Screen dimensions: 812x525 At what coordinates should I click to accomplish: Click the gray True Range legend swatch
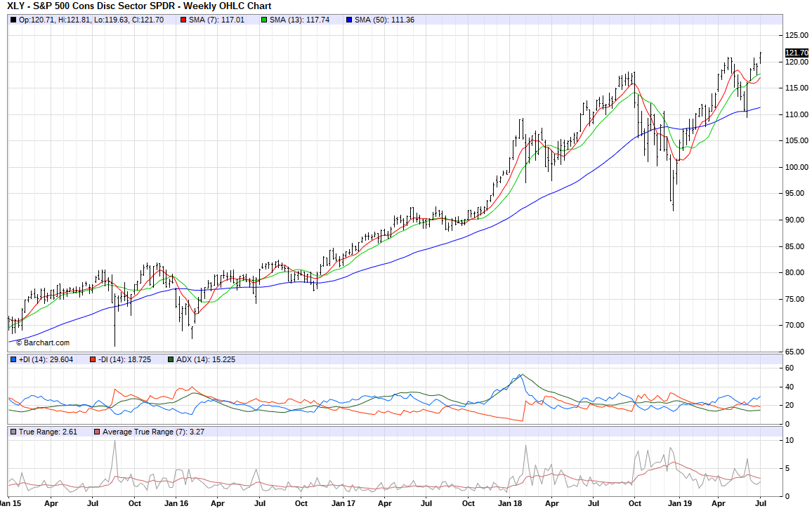13,432
